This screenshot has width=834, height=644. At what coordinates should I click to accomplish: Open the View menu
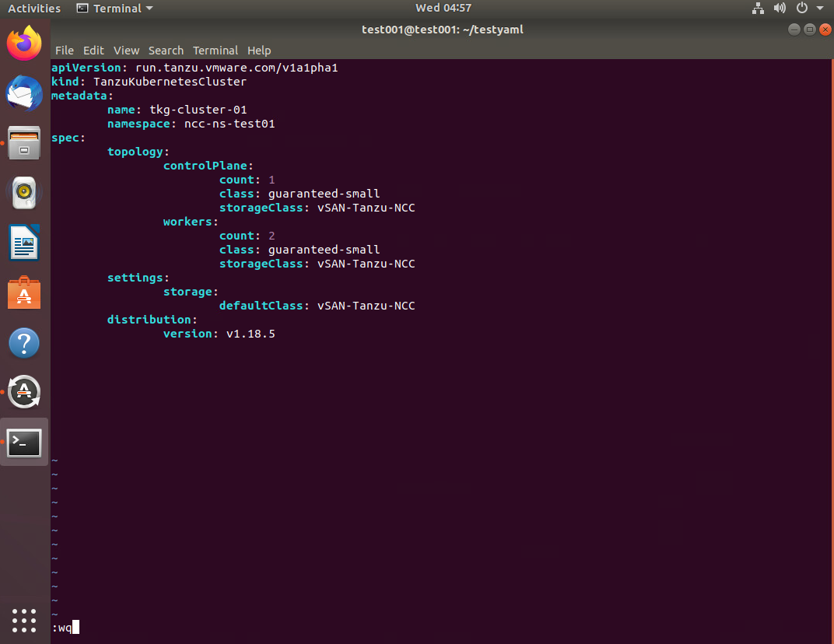(126, 51)
